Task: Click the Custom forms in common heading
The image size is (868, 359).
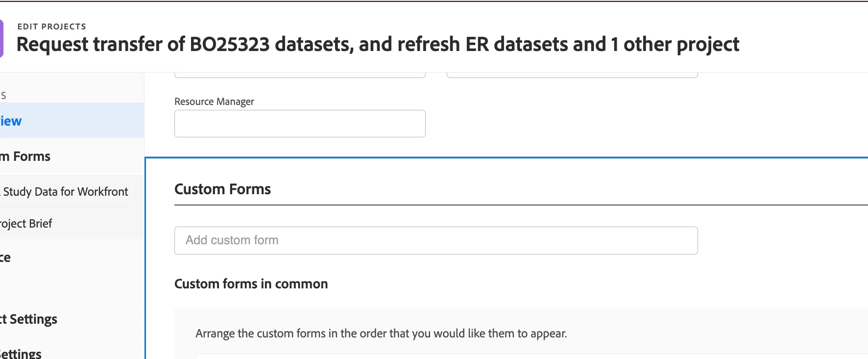Action: [251, 284]
